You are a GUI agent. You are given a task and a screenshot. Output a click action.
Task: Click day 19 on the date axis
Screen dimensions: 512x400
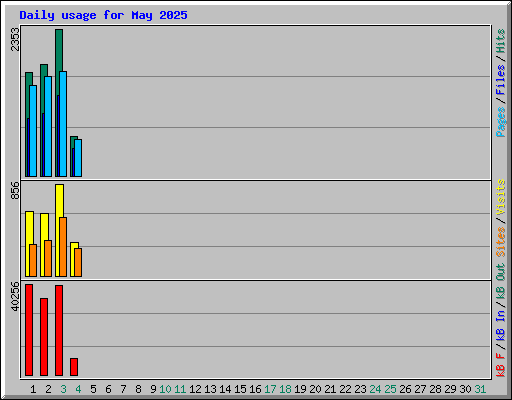(300, 389)
